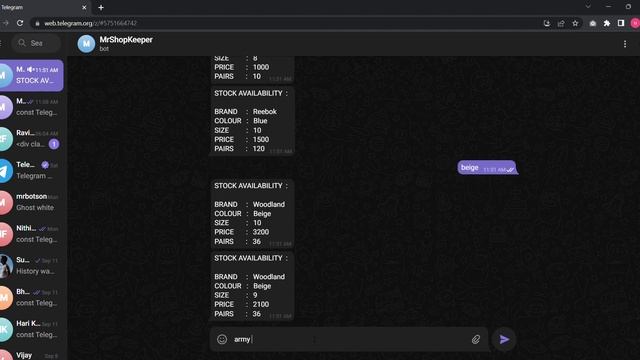The height and width of the screenshot is (360, 640).
Task: Click PRICE 2100 line in message
Action: tap(242, 304)
